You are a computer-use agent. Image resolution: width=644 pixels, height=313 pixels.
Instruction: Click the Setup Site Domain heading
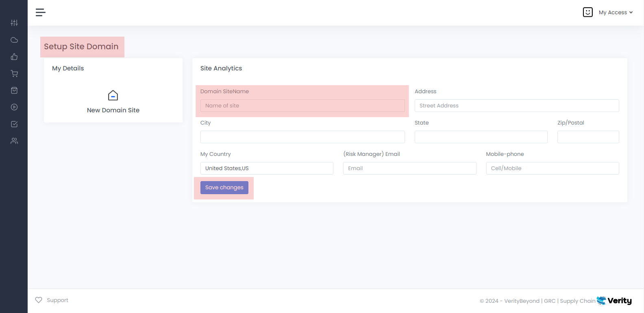81,46
